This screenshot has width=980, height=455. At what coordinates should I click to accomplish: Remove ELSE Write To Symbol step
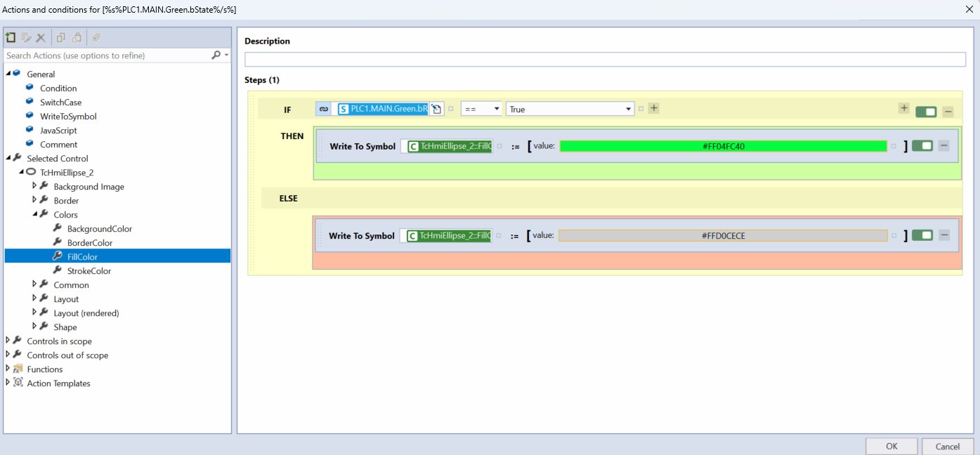[x=944, y=235]
